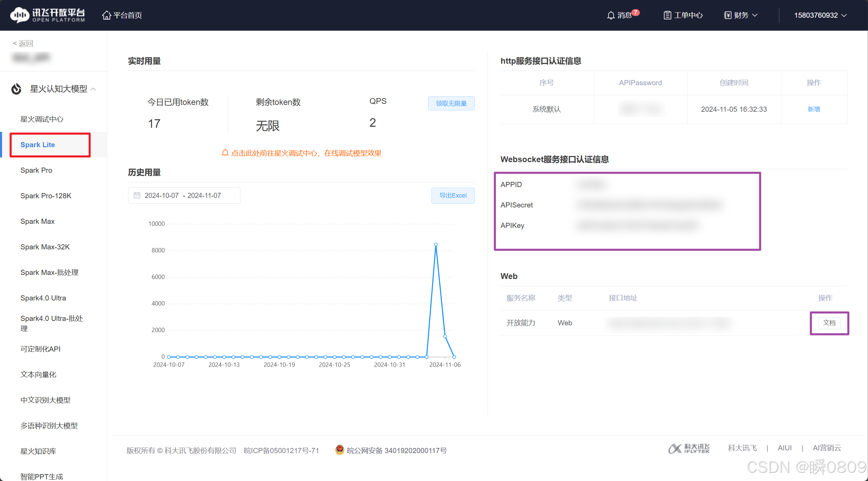The height and width of the screenshot is (481, 868).
Task: Click the blurred Web 接口地址 URL
Action: [669, 323]
